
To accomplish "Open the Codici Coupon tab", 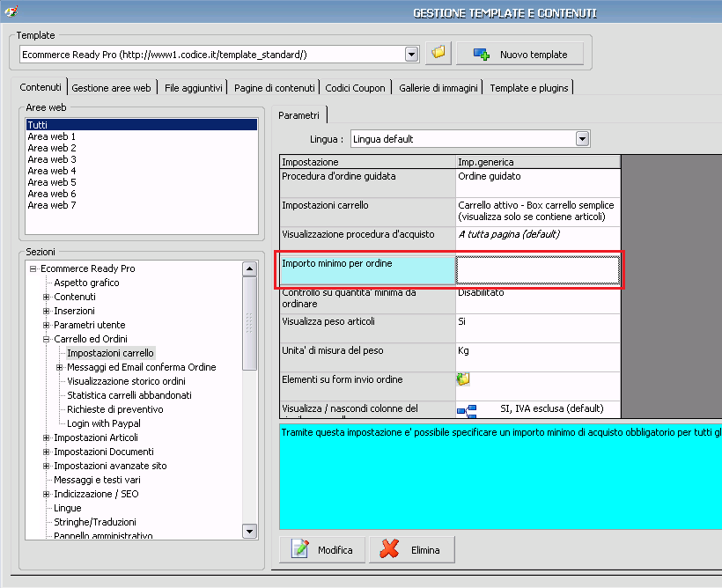I will point(355,88).
